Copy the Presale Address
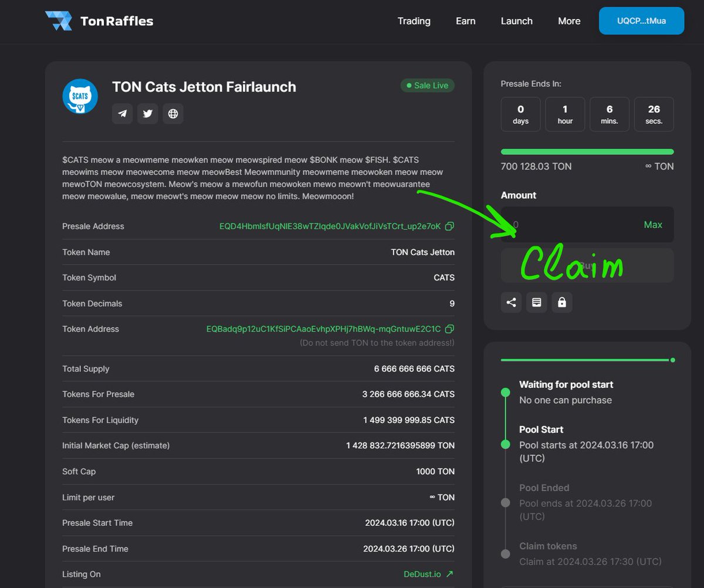Screen dimensions: 704x588 [449, 227]
